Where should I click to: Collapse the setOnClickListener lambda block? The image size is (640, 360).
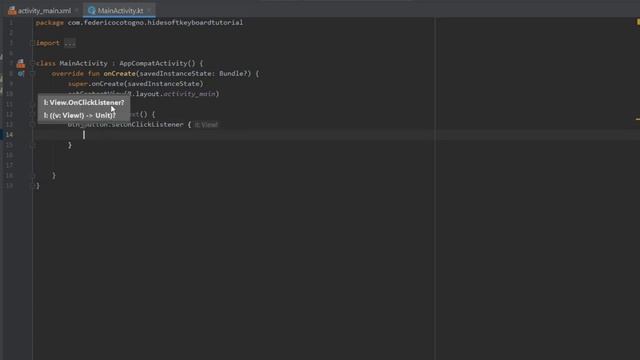tap(33, 124)
